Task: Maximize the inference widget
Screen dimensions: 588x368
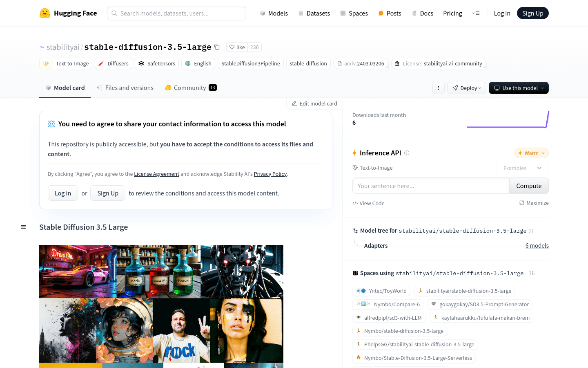Action: pos(534,203)
